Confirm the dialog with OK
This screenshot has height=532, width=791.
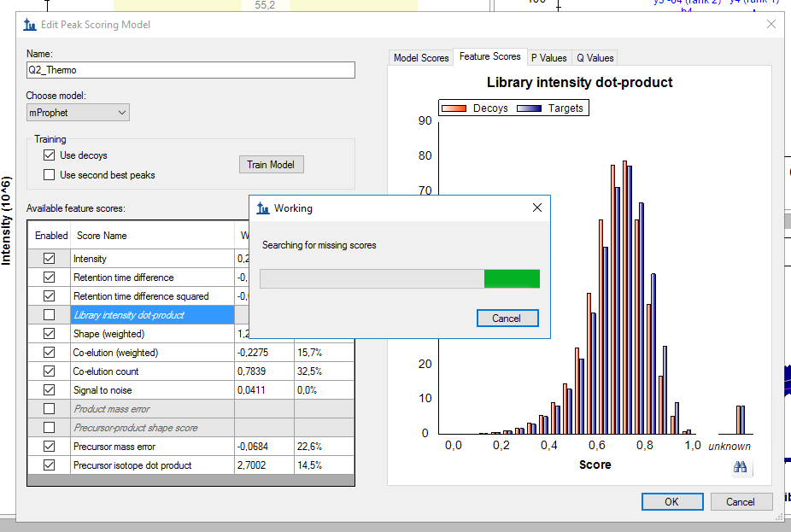click(671, 501)
